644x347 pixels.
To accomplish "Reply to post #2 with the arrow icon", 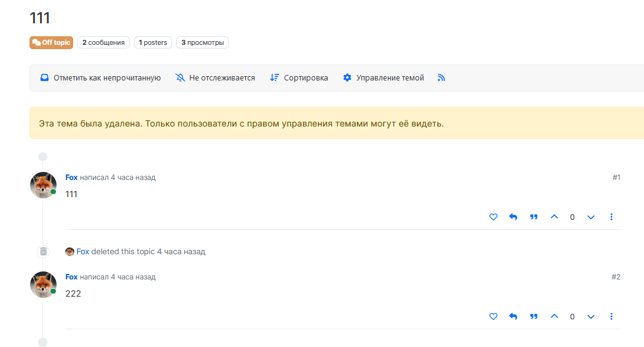I will tap(513, 316).
